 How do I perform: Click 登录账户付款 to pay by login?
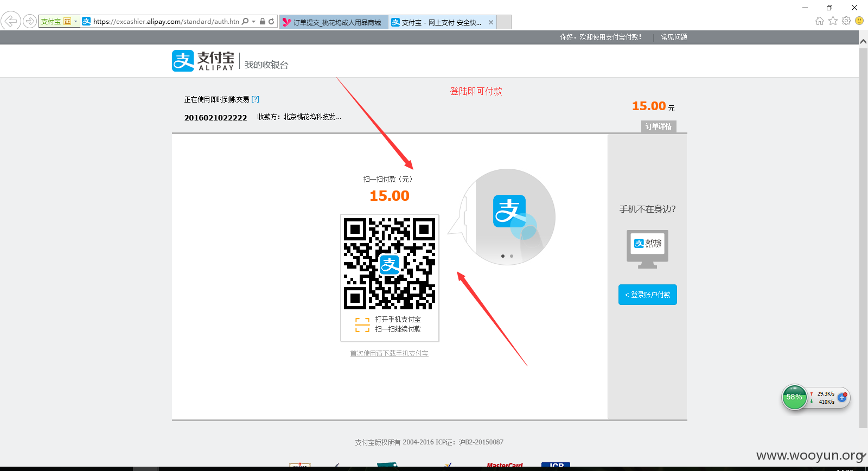[648, 295]
